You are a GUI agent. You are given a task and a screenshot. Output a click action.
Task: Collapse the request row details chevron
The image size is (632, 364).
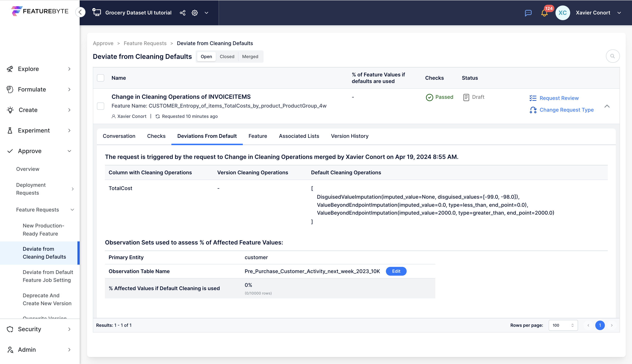[x=607, y=106]
